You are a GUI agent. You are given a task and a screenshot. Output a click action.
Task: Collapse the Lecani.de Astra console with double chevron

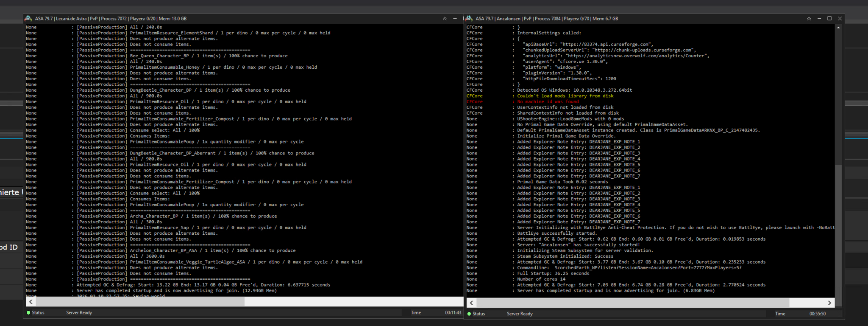click(445, 19)
